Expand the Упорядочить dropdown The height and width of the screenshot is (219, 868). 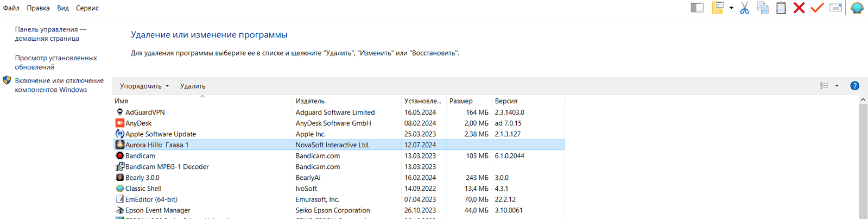(144, 86)
